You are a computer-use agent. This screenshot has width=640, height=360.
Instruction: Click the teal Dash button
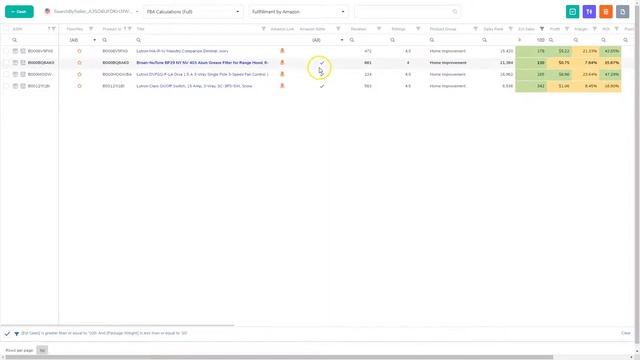click(19, 12)
